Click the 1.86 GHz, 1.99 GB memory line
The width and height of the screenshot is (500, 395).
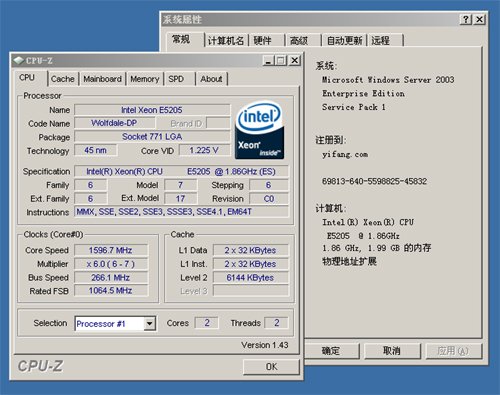(x=377, y=248)
